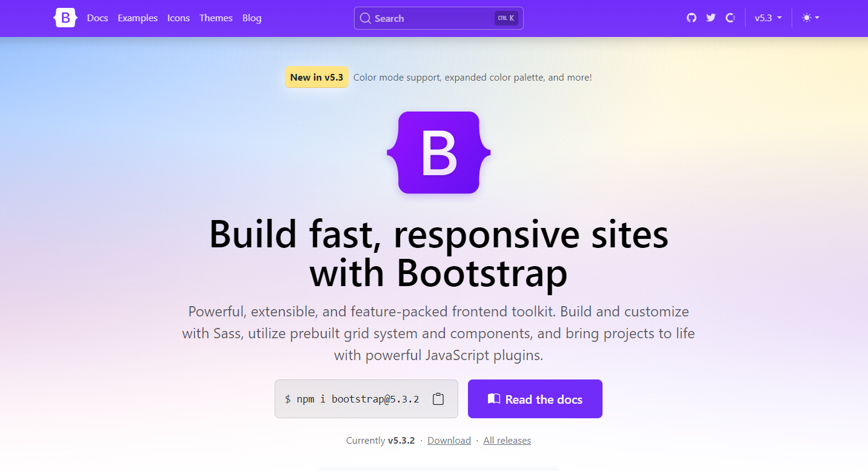Click the large Bootstrap hero logo
This screenshot has height=471, width=868.
(439, 153)
